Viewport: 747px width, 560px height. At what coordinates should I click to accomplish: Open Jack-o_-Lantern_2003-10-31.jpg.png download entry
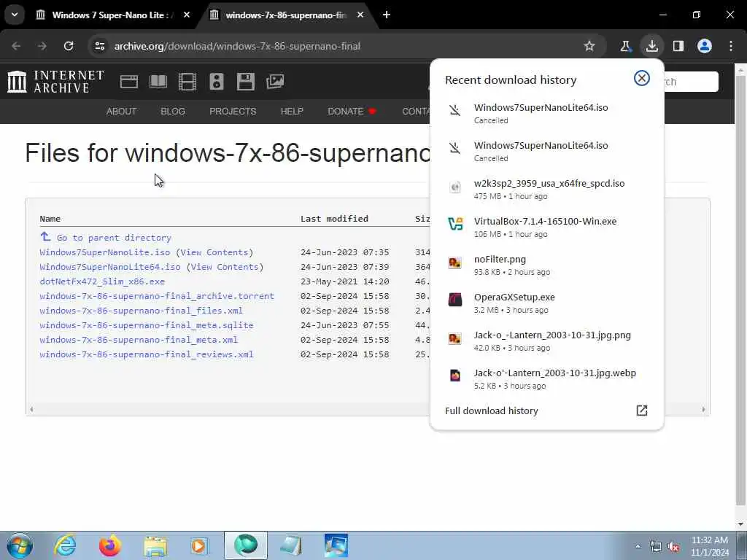click(x=547, y=341)
